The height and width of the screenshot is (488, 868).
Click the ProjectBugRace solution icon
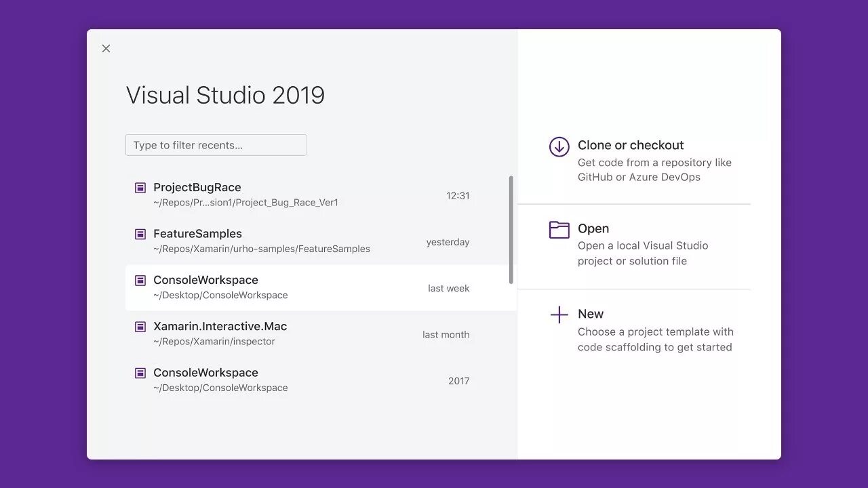[x=140, y=188]
